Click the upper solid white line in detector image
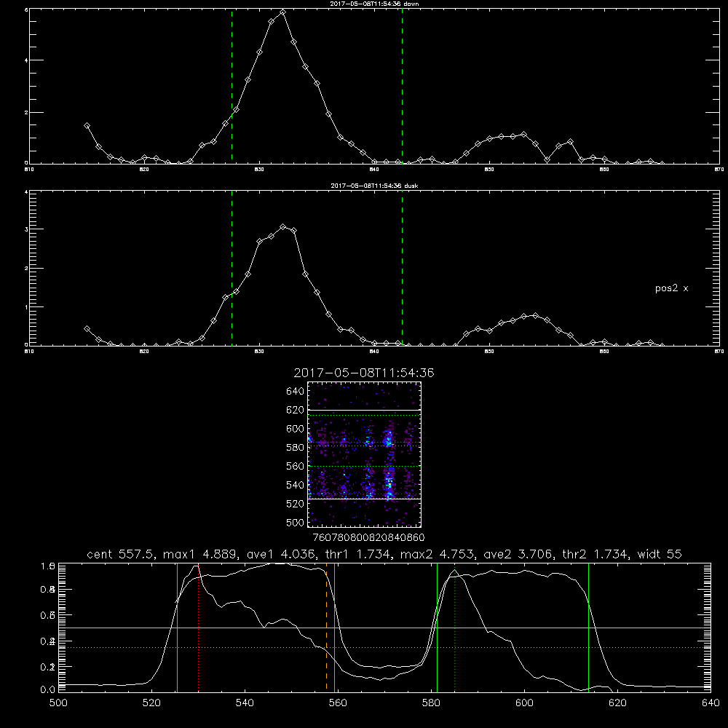 364,410
